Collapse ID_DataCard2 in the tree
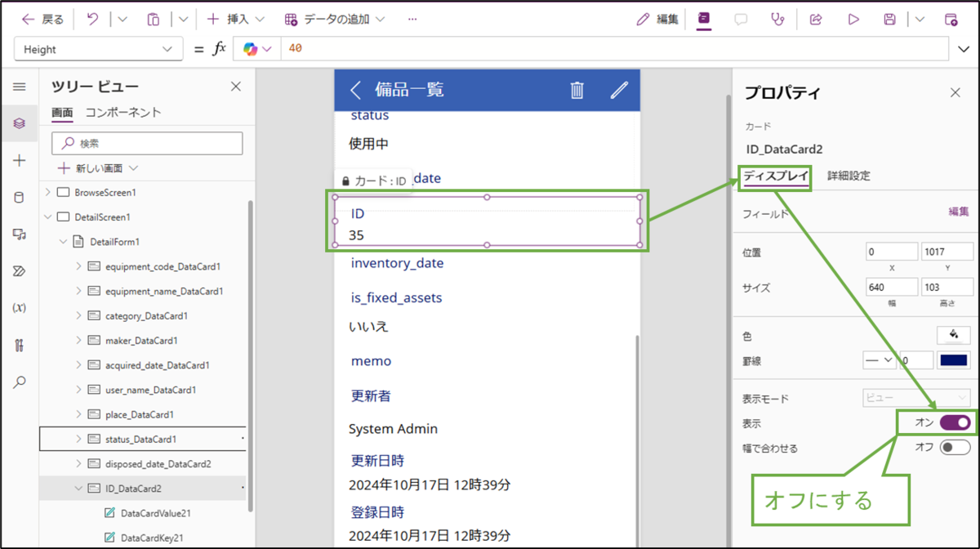The image size is (980, 549). pos(79,489)
